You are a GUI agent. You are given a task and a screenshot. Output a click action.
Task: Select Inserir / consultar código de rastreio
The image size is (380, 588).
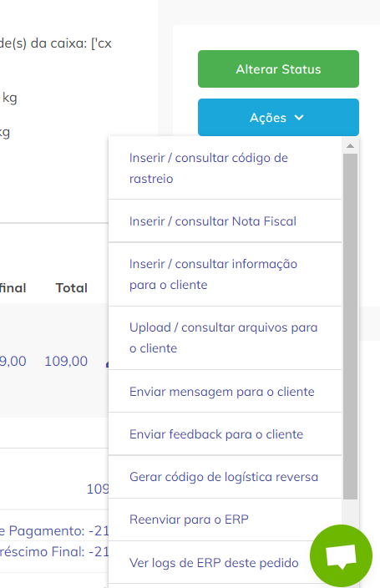tap(225, 168)
